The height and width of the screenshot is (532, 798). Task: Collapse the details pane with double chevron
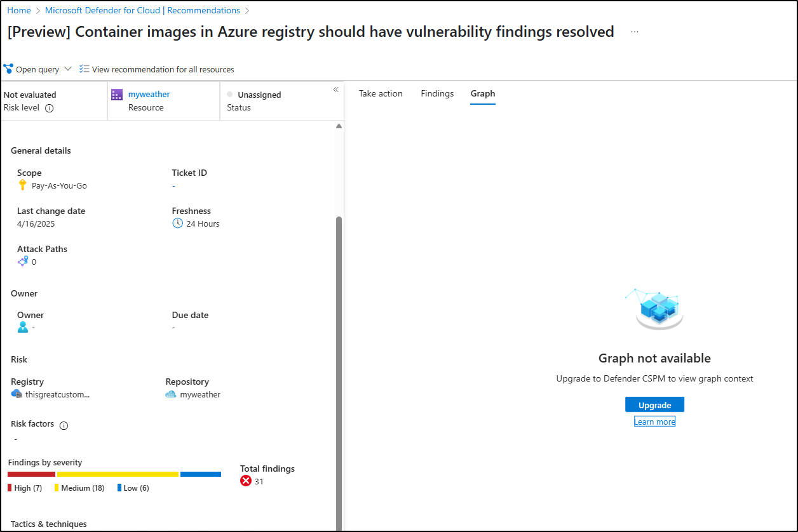(x=336, y=90)
